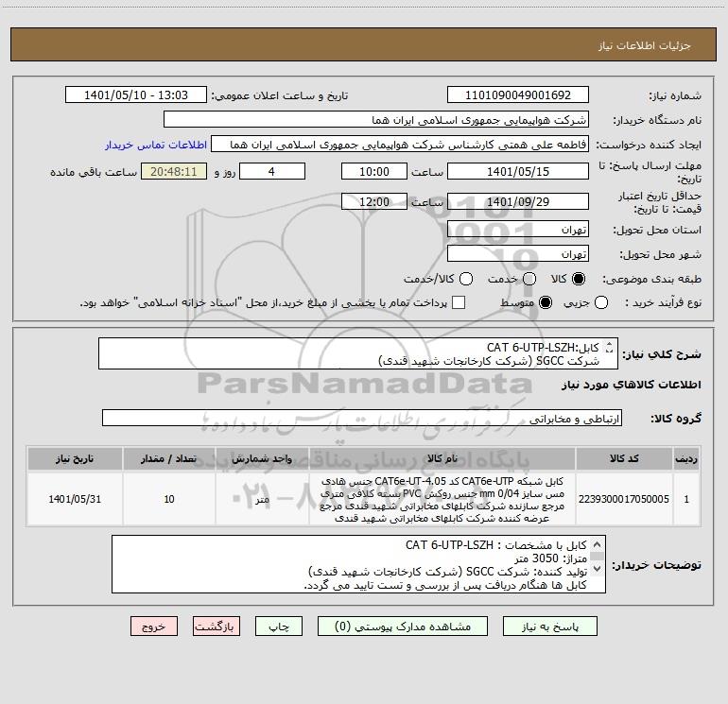Click the شرح کلی نیاز text box
This screenshot has height=704, width=728.
(358, 353)
